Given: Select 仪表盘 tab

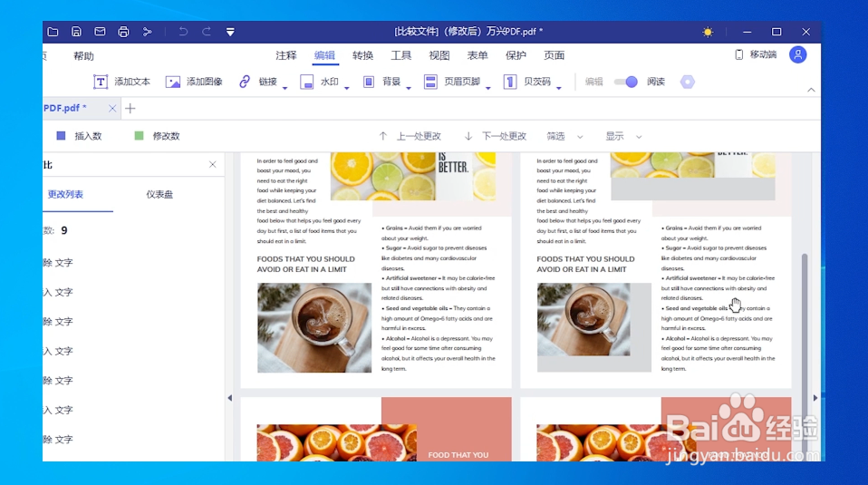Looking at the screenshot, I should pyautogui.click(x=159, y=194).
